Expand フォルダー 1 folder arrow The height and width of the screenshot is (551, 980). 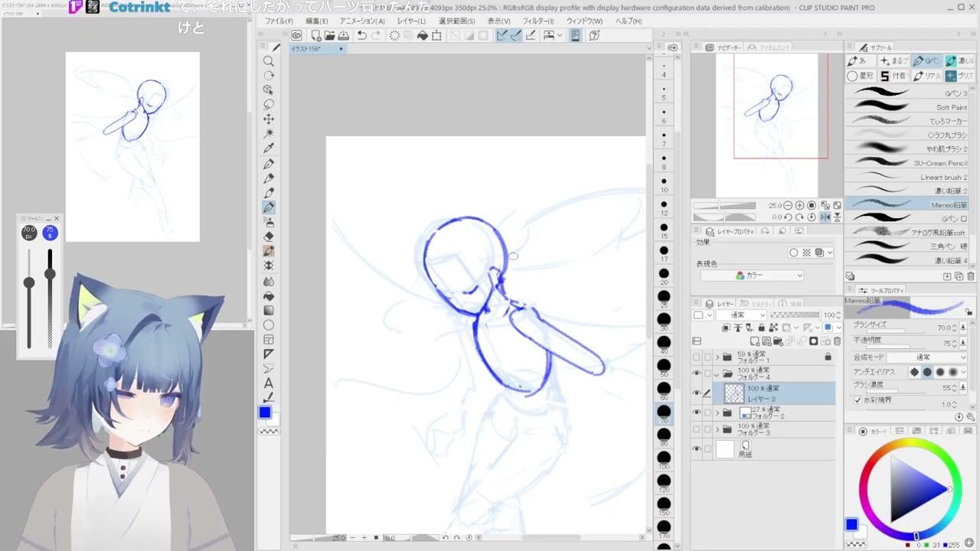(717, 357)
